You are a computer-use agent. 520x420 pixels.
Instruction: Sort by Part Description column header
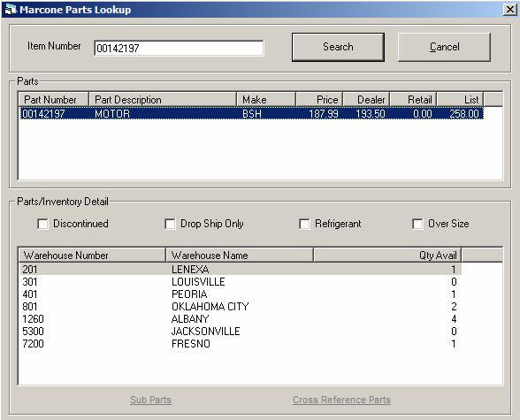(x=163, y=99)
